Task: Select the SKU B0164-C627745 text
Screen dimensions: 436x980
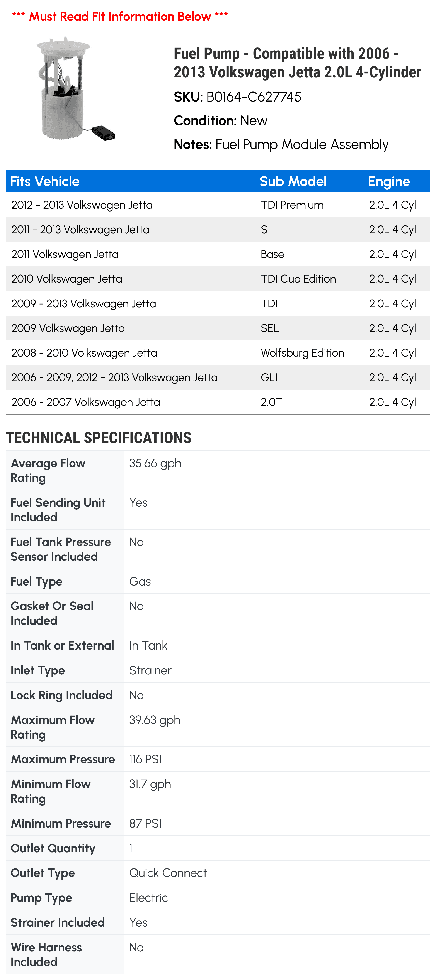Action: [x=237, y=97]
